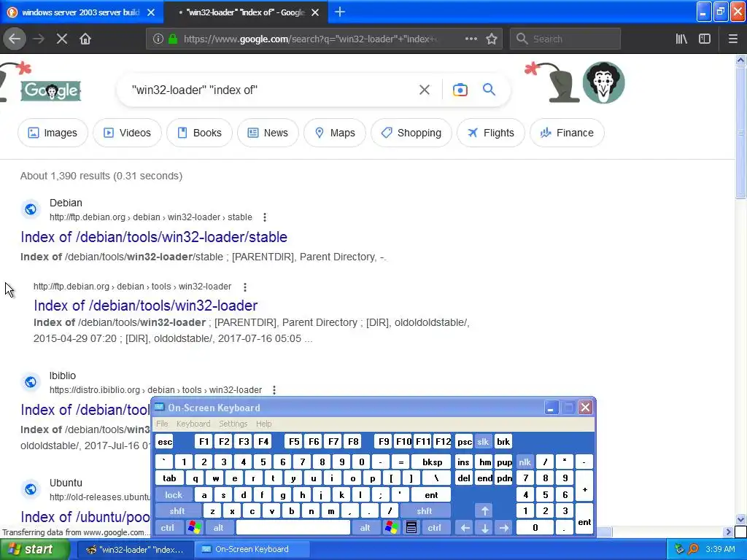
Task: Open Index of /debian/tools/win32-loader link
Action: 146,306
